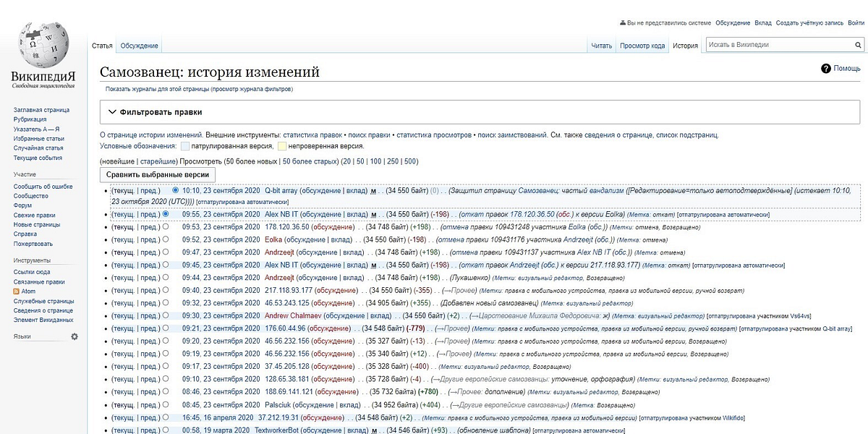Viewport: 868px width, 434px height.
Task: Open user page of Q-bit array
Action: click(x=281, y=191)
